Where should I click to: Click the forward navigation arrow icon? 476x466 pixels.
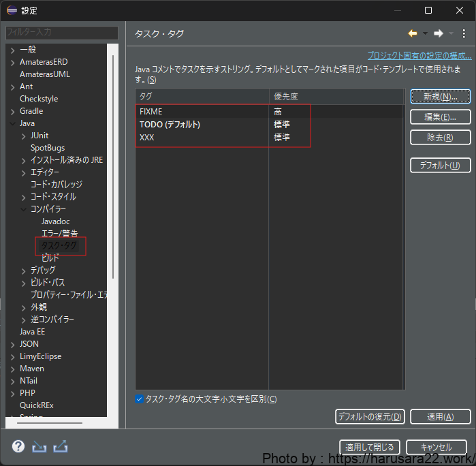[439, 33]
